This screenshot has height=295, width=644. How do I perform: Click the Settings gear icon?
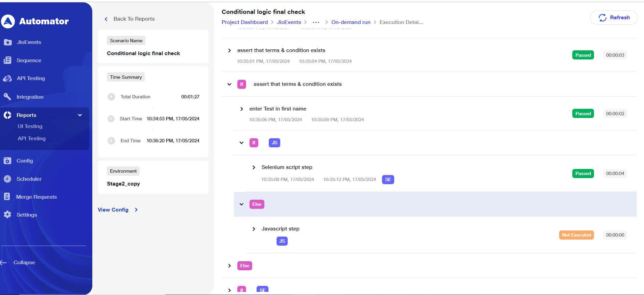(x=7, y=215)
